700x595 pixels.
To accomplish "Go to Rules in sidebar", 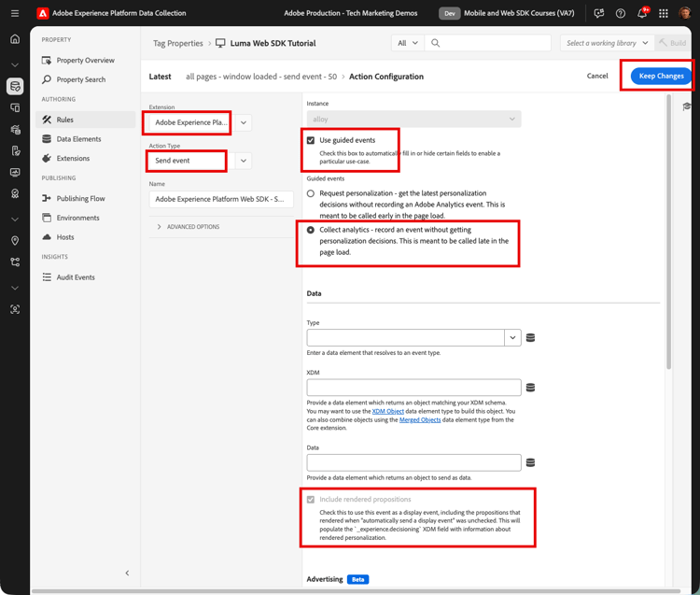I will (x=85, y=120).
